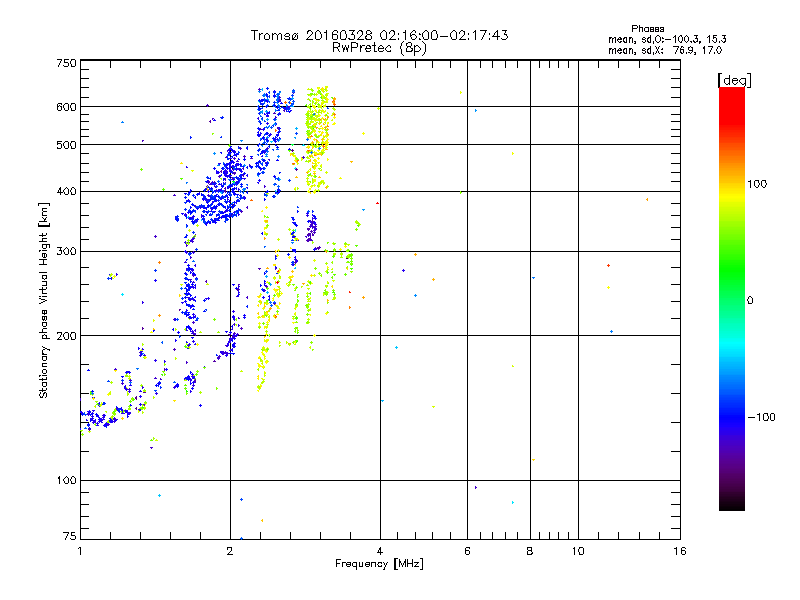The image size is (800, 600).
Task: Click colorbar tick label '0'
Action: (x=750, y=301)
